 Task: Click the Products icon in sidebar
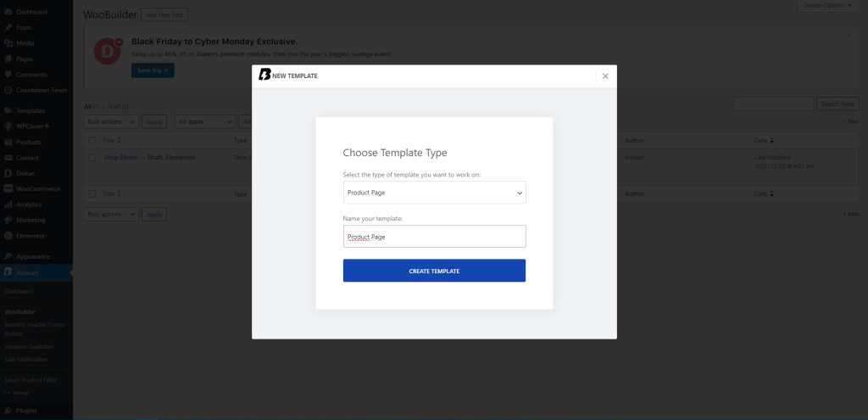8,142
